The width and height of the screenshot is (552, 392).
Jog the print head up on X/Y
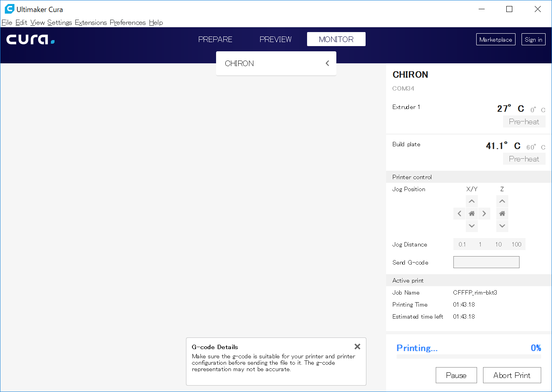point(472,201)
